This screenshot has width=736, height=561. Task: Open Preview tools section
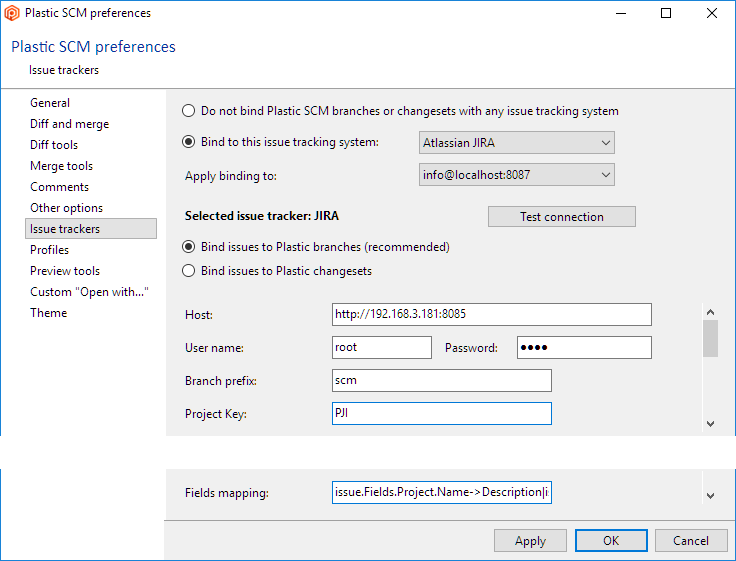[65, 271]
